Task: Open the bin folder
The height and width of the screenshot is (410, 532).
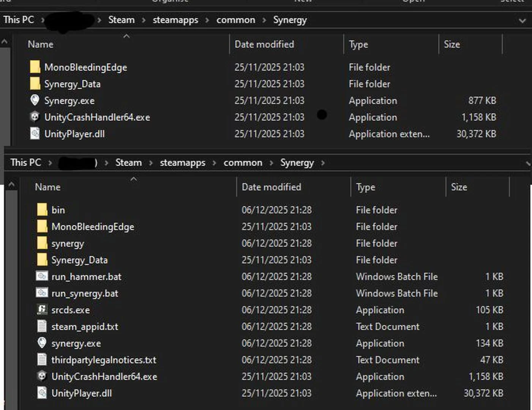Action: [x=58, y=210]
